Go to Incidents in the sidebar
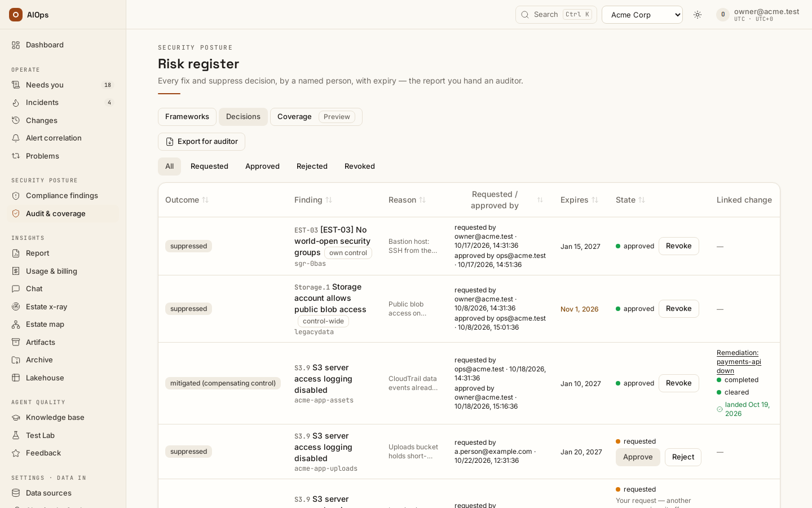812x508 pixels. click(63, 102)
